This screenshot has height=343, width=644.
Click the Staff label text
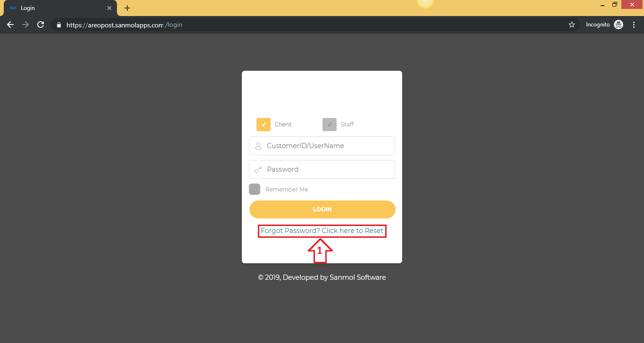[x=347, y=125]
